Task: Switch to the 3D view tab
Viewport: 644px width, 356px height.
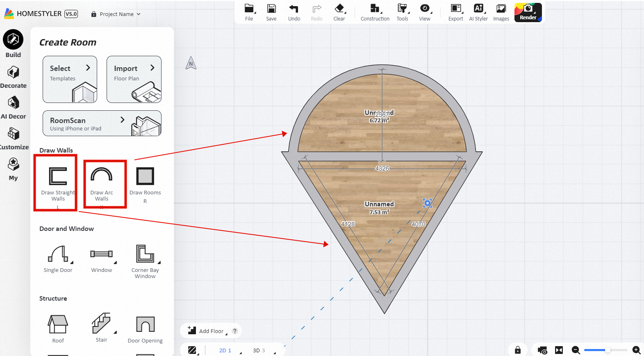Action: pos(259,350)
